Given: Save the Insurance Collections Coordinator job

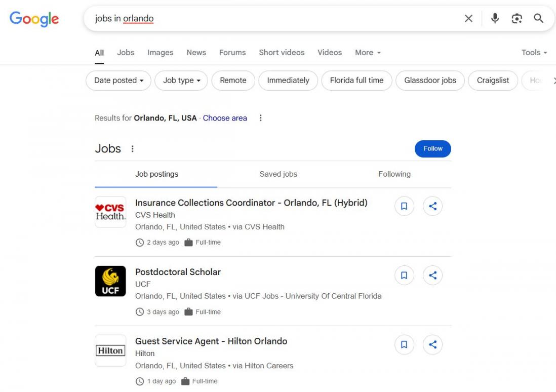Looking at the screenshot, I should [x=404, y=206].
